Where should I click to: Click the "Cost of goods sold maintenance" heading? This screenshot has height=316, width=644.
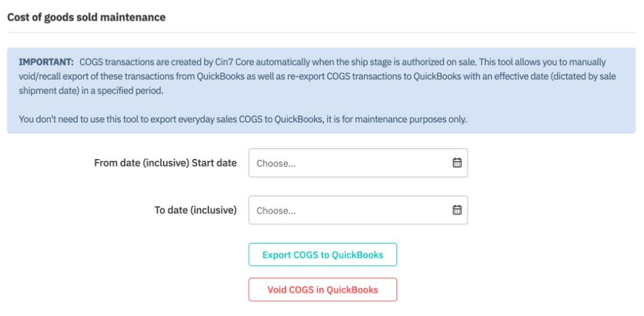coord(86,17)
